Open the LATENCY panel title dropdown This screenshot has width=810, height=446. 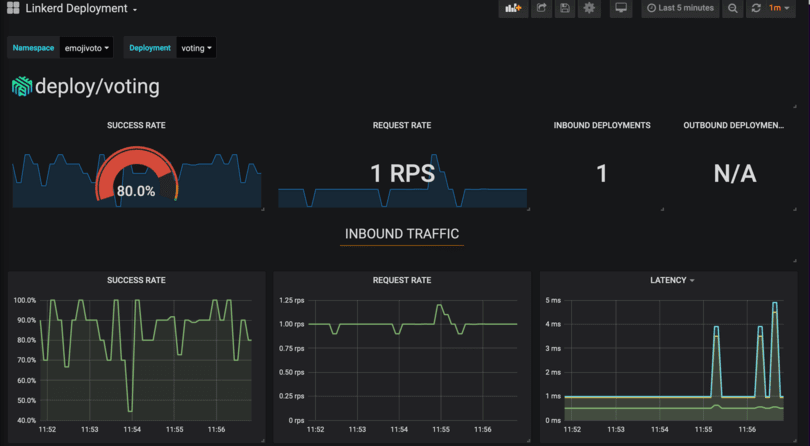(x=672, y=280)
